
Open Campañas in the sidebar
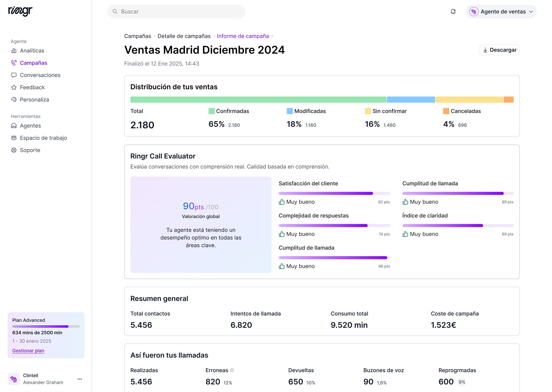click(33, 63)
